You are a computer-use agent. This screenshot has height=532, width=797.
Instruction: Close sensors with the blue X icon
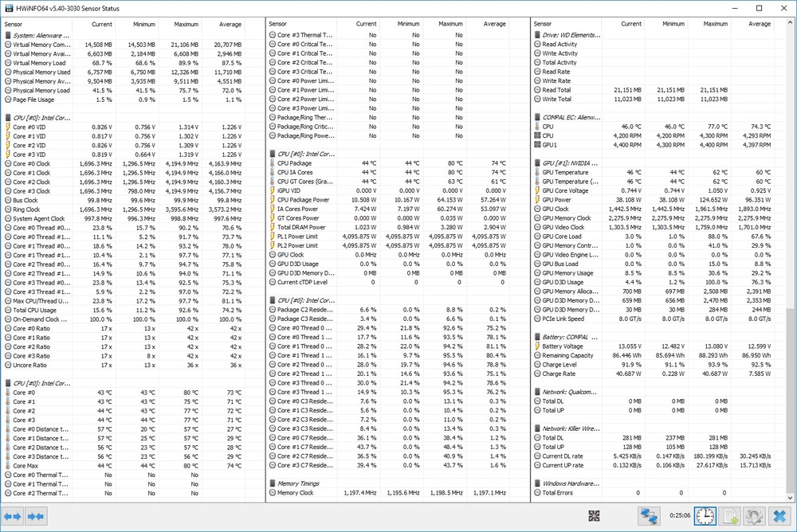coord(780,517)
